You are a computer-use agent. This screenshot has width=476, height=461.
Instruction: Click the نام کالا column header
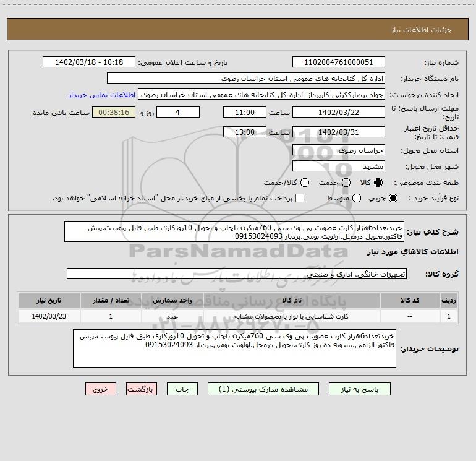(291, 300)
